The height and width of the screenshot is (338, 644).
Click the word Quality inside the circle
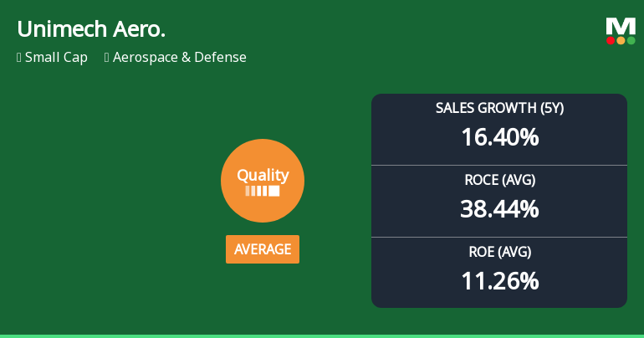pyautogui.click(x=262, y=175)
